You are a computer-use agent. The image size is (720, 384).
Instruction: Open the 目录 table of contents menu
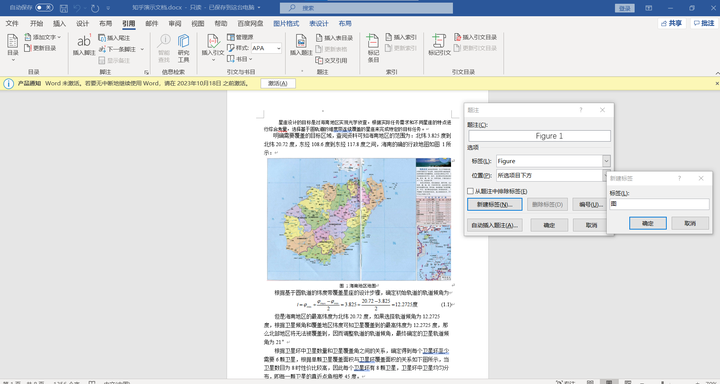tap(12, 48)
